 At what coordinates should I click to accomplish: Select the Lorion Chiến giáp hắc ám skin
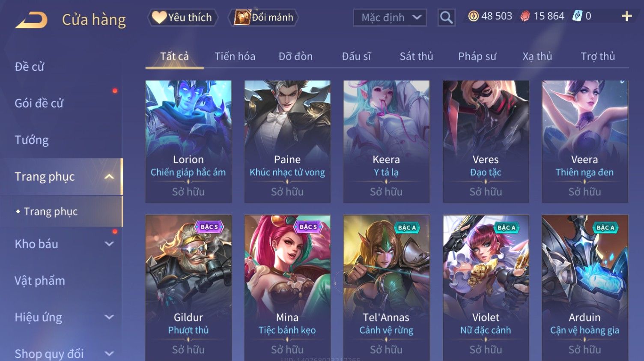pyautogui.click(x=188, y=141)
